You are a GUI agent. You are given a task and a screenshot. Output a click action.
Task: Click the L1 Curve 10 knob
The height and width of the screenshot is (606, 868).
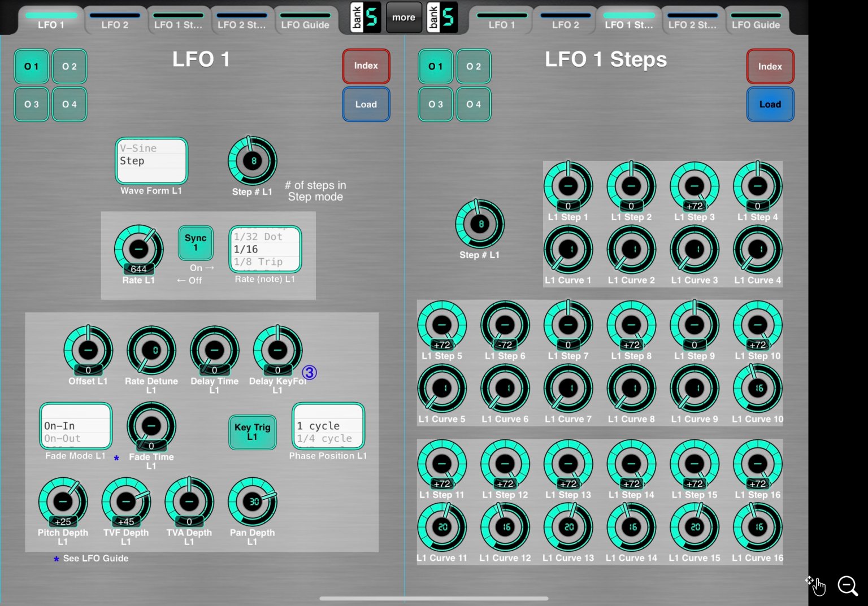758,389
